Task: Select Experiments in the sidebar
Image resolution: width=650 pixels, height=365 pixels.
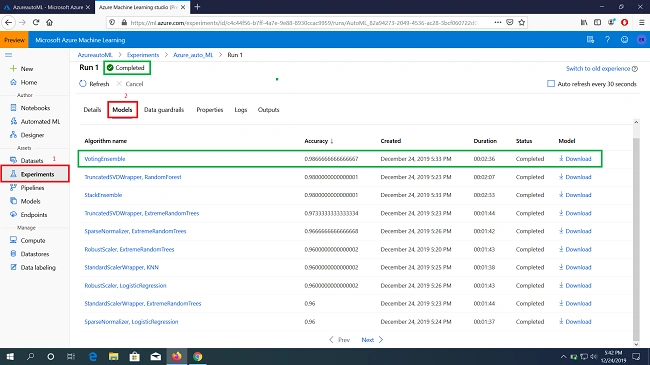Action: click(35, 174)
